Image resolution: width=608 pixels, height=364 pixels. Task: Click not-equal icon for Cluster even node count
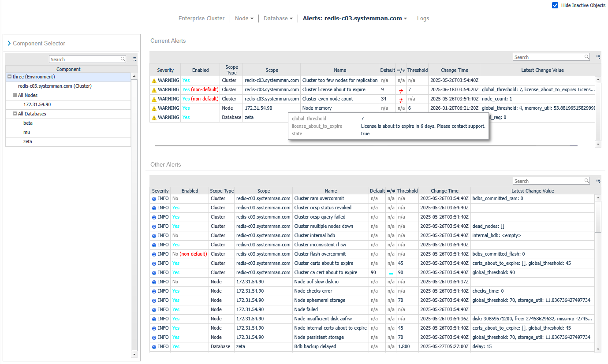click(x=401, y=100)
